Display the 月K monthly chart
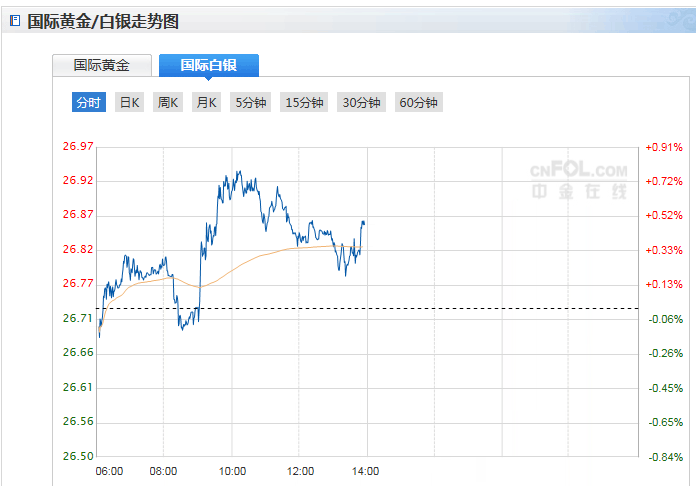This screenshot has width=696, height=486. (206, 102)
